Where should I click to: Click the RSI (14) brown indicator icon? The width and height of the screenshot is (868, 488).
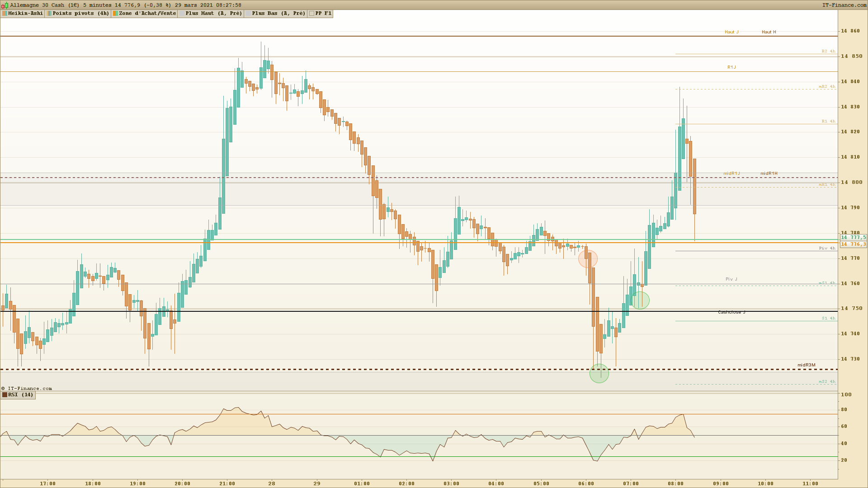[x=5, y=395]
